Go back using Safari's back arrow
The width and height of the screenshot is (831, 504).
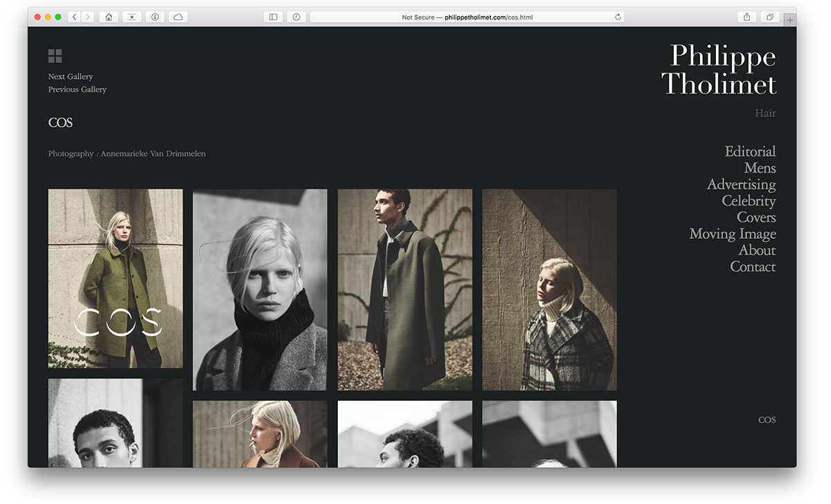click(x=75, y=17)
